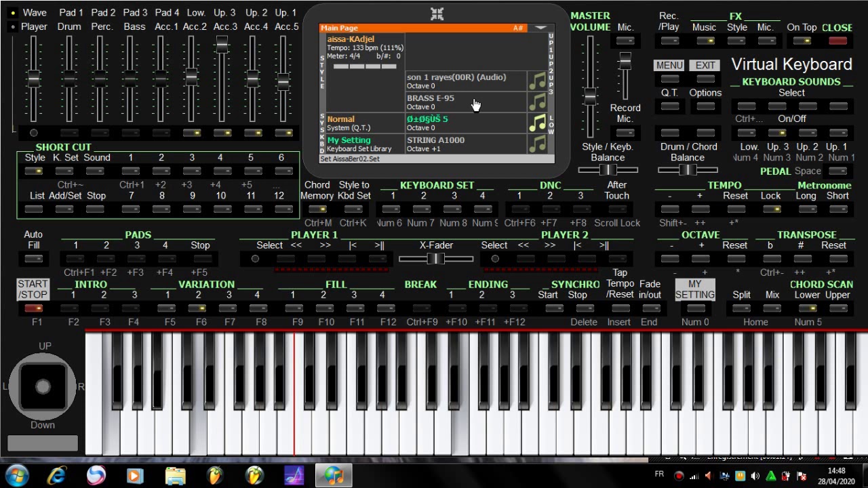Image resolution: width=868 pixels, height=488 pixels.
Task: Select the Player 1 Select radio button
Action: click(x=255, y=259)
